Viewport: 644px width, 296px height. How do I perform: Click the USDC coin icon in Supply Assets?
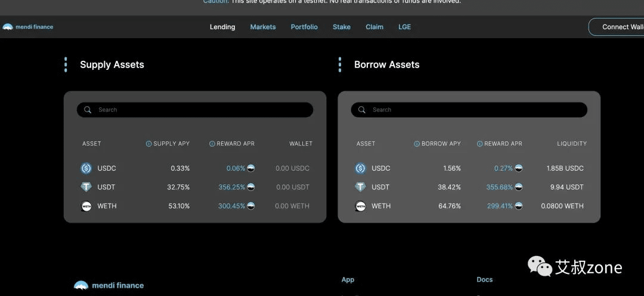86,168
